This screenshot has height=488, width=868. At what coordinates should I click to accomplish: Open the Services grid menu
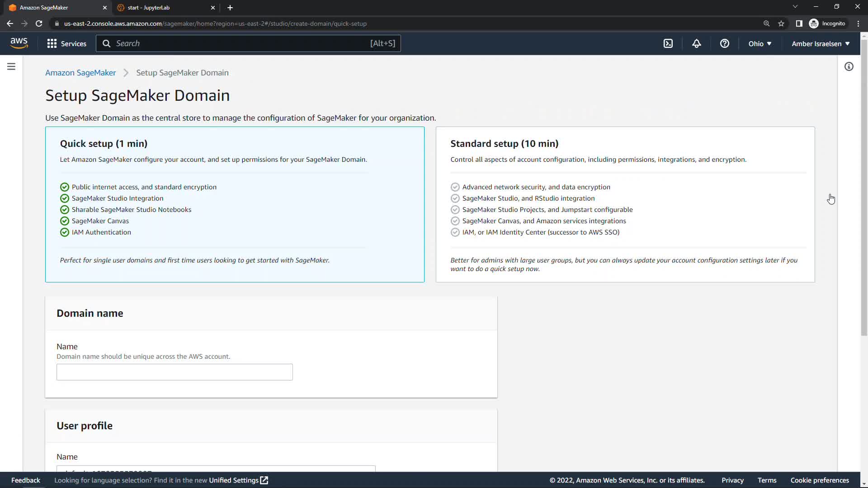pyautogui.click(x=66, y=43)
